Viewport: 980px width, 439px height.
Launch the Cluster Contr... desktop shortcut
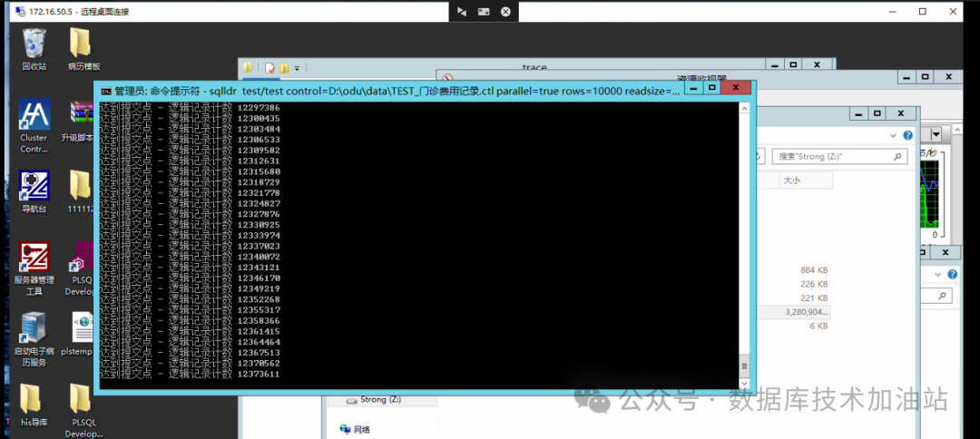[x=34, y=125]
